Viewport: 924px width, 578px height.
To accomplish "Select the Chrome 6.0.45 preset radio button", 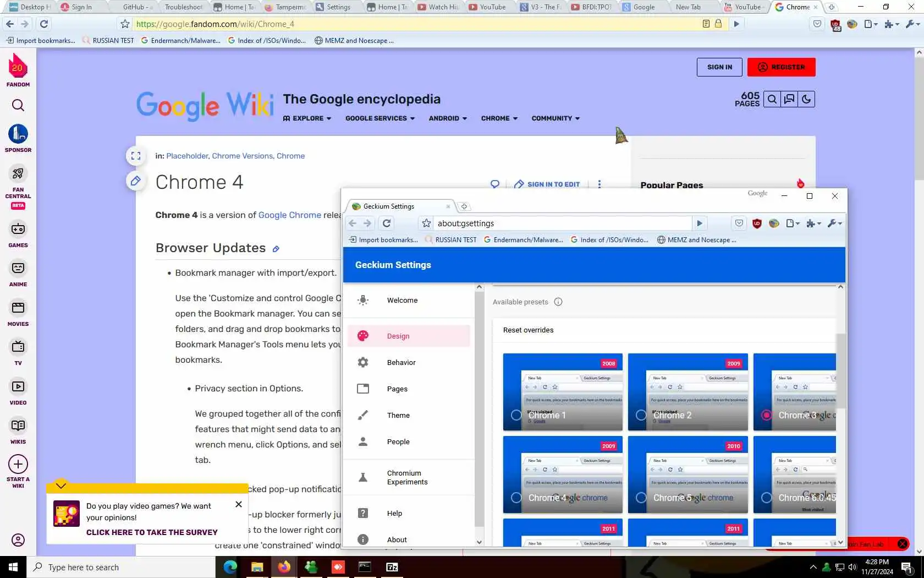I will [x=766, y=498].
